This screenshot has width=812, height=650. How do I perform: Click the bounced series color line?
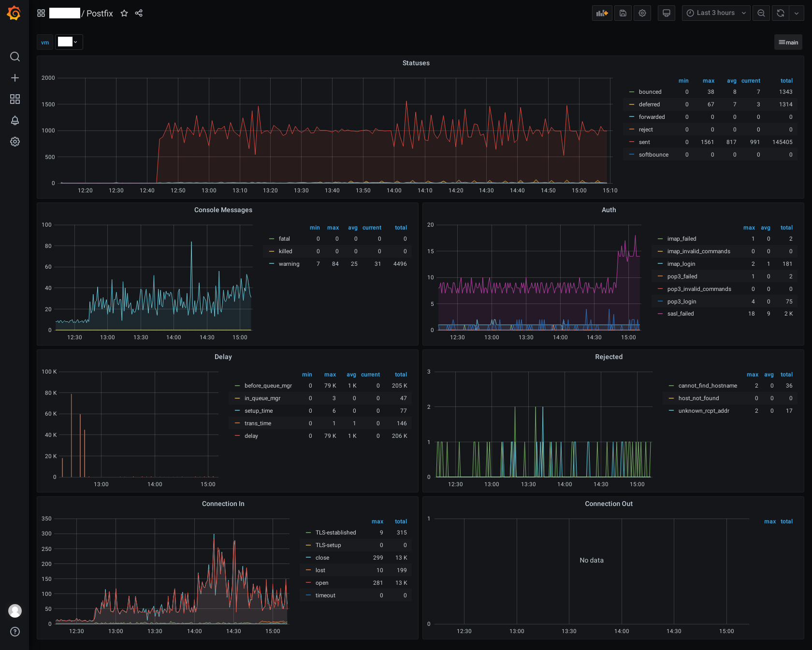coord(632,92)
